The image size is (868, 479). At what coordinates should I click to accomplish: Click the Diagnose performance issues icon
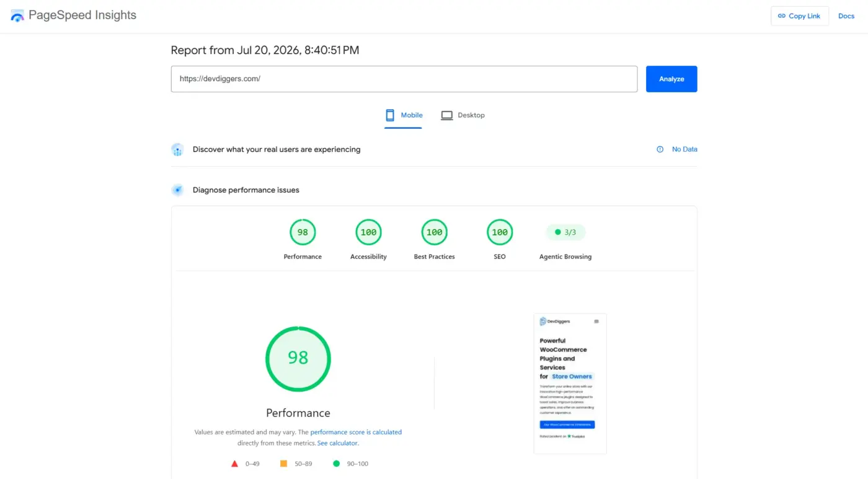pos(177,190)
